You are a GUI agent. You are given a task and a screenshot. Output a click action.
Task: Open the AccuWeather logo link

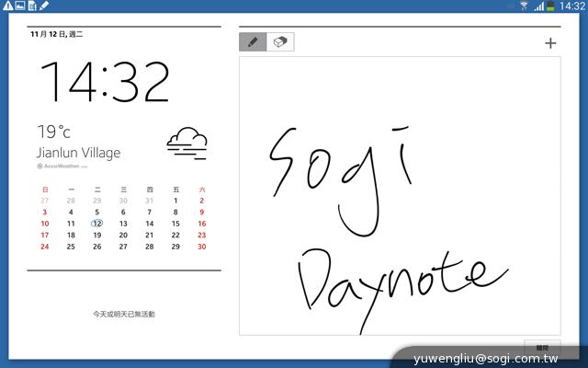coord(62,167)
